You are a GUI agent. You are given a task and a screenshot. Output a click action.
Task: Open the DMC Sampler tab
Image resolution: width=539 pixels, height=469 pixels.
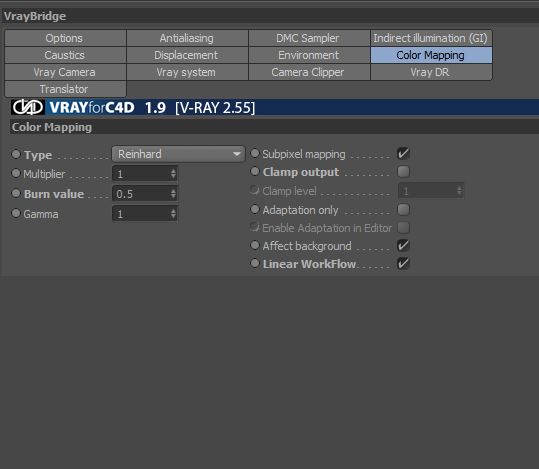pyautogui.click(x=309, y=38)
